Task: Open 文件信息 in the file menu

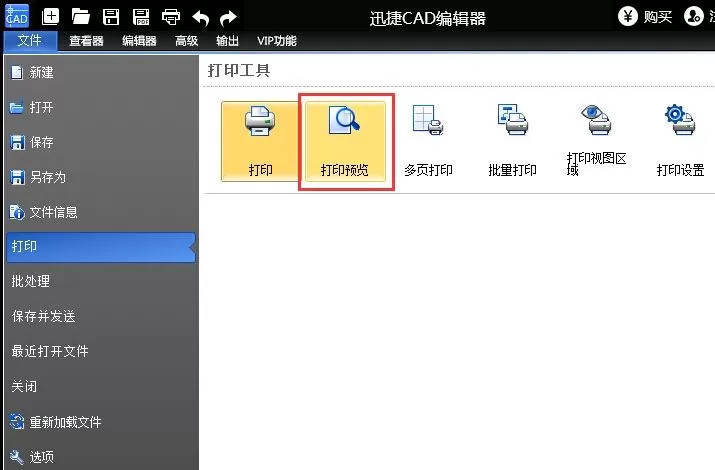Action: (101, 212)
